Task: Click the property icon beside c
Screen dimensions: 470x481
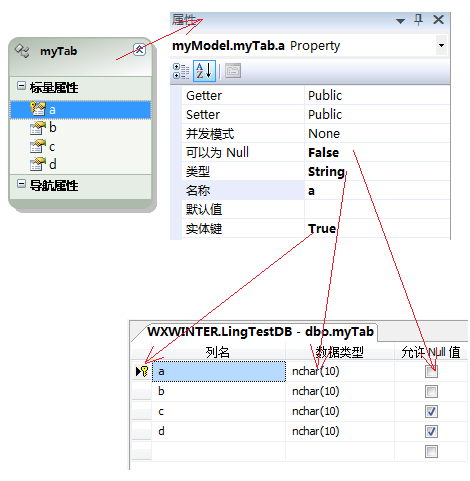Action: tap(38, 146)
